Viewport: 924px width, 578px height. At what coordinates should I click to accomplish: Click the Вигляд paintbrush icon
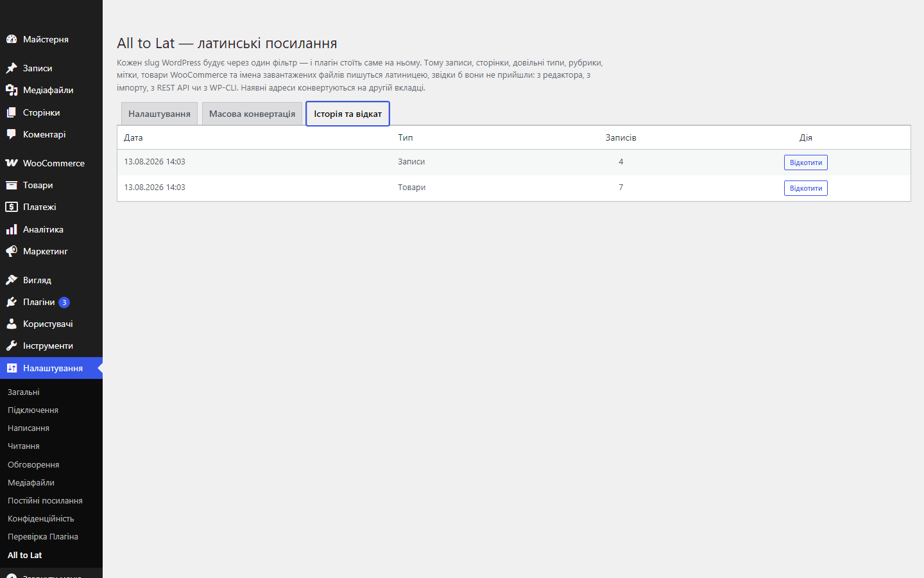click(x=12, y=280)
